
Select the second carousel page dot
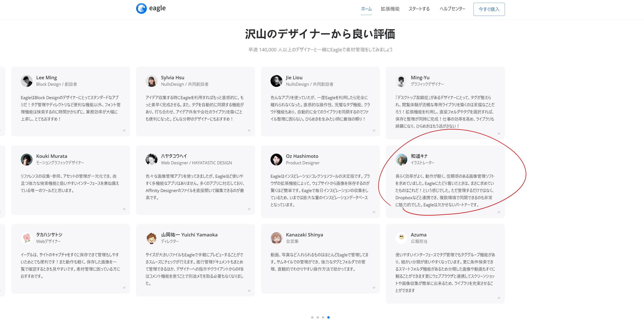(x=318, y=317)
